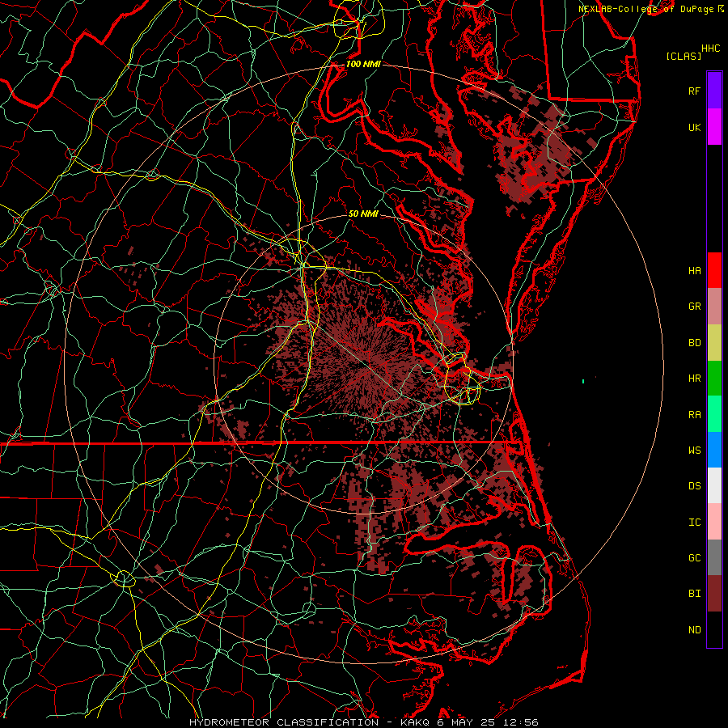Click the ND legend label
The image size is (728, 728).
695,630
